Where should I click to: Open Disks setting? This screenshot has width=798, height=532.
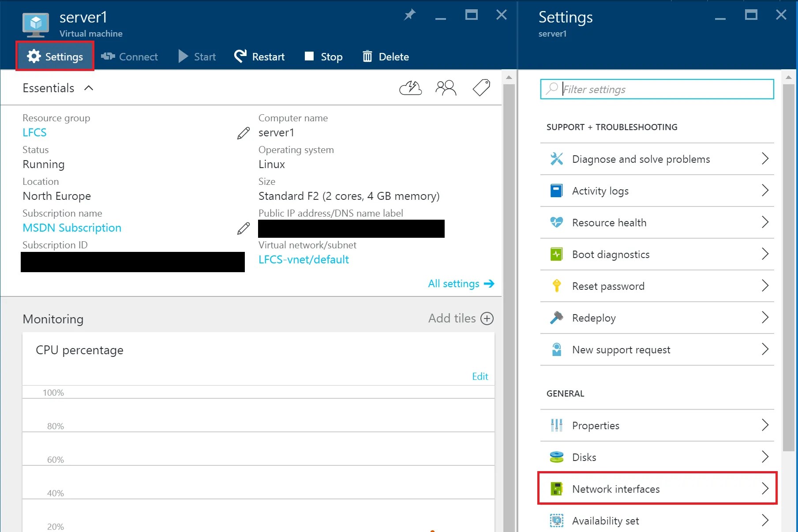click(657, 457)
